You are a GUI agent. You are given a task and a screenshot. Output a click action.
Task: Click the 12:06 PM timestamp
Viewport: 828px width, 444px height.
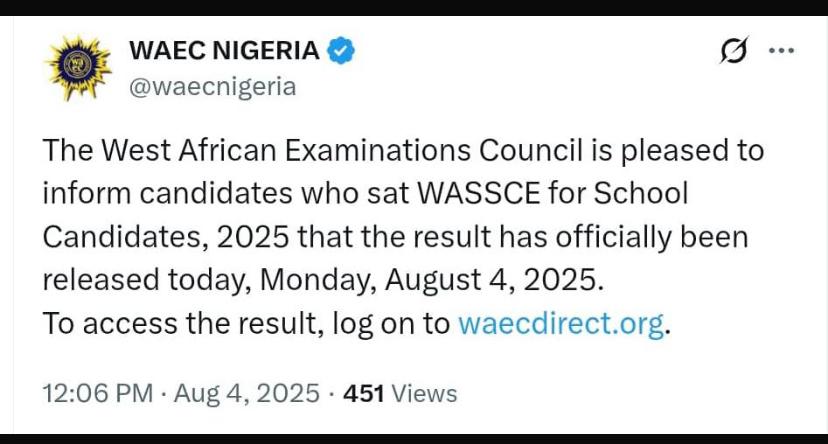click(x=98, y=393)
